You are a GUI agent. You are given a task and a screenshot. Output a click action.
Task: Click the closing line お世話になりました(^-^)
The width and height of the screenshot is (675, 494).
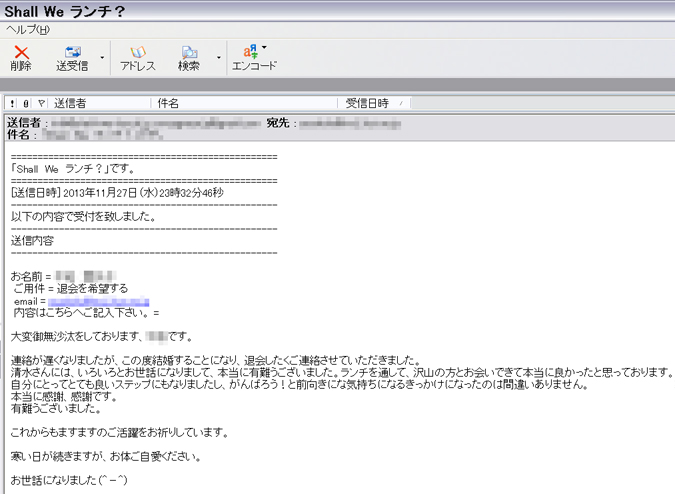[69, 480]
